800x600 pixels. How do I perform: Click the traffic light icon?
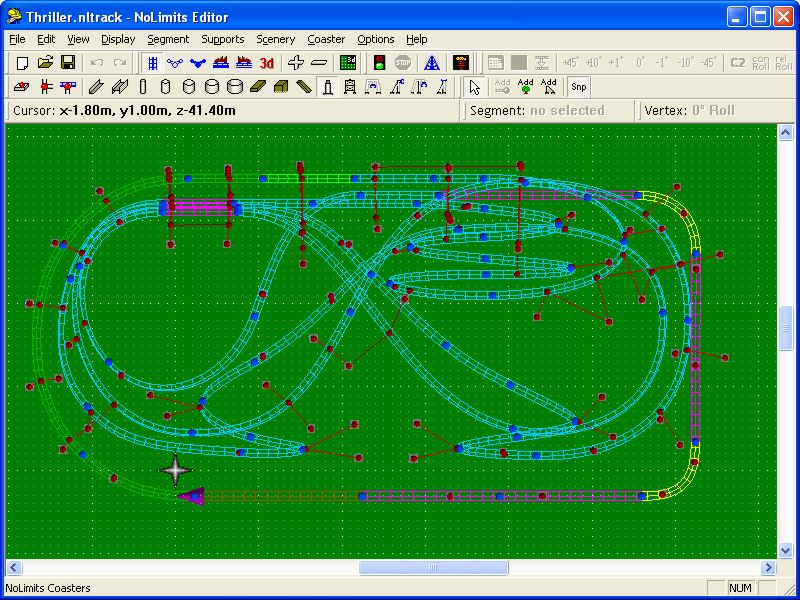pyautogui.click(x=379, y=63)
